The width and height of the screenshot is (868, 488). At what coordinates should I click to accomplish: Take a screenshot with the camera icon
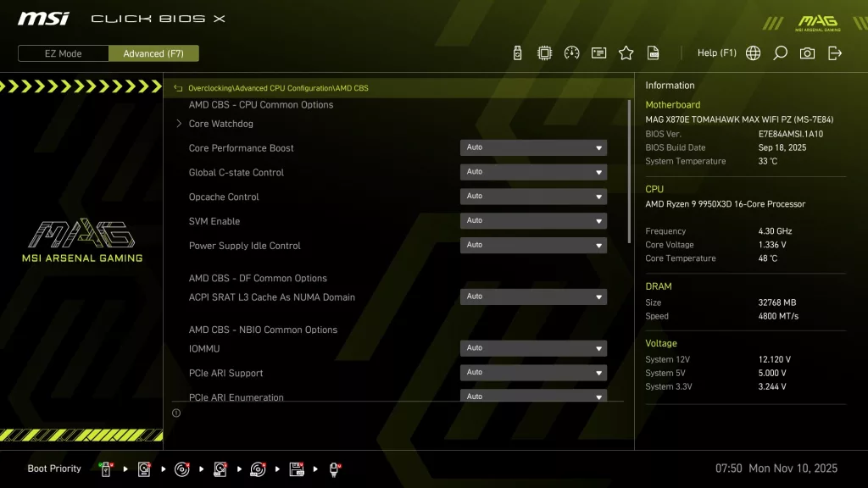coord(806,52)
